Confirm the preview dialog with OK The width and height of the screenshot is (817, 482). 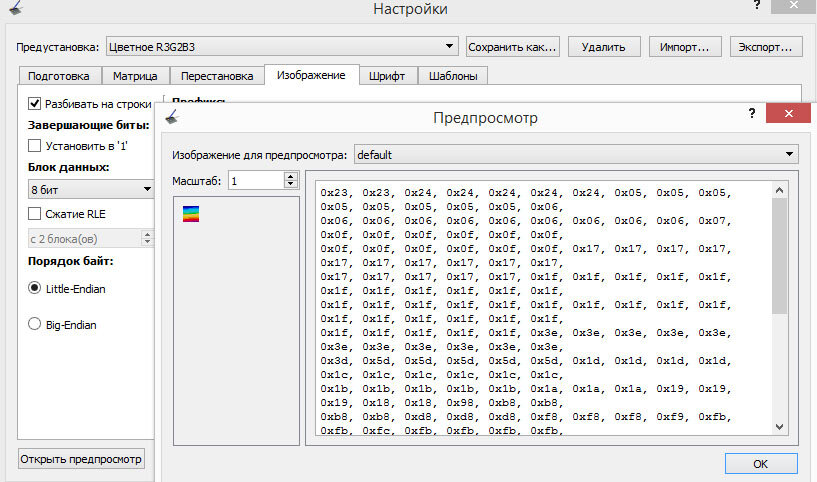click(761, 464)
